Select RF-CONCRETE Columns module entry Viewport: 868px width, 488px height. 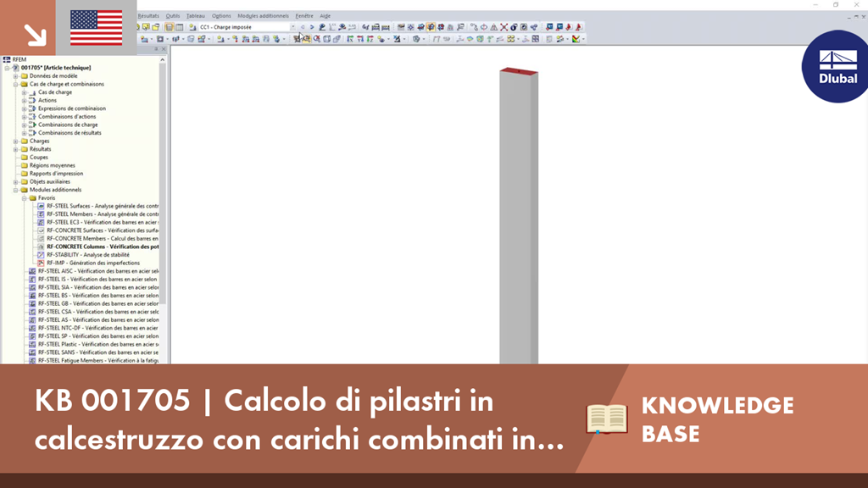(x=103, y=247)
